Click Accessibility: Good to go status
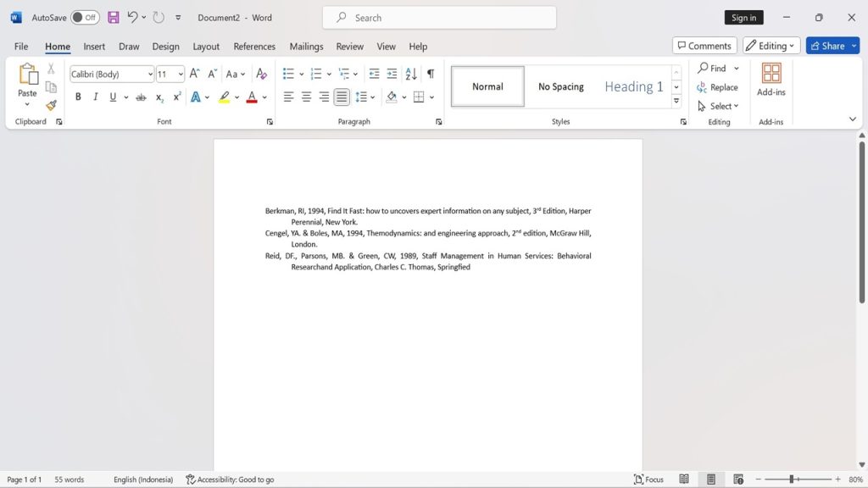This screenshot has width=868, height=488. click(230, 480)
